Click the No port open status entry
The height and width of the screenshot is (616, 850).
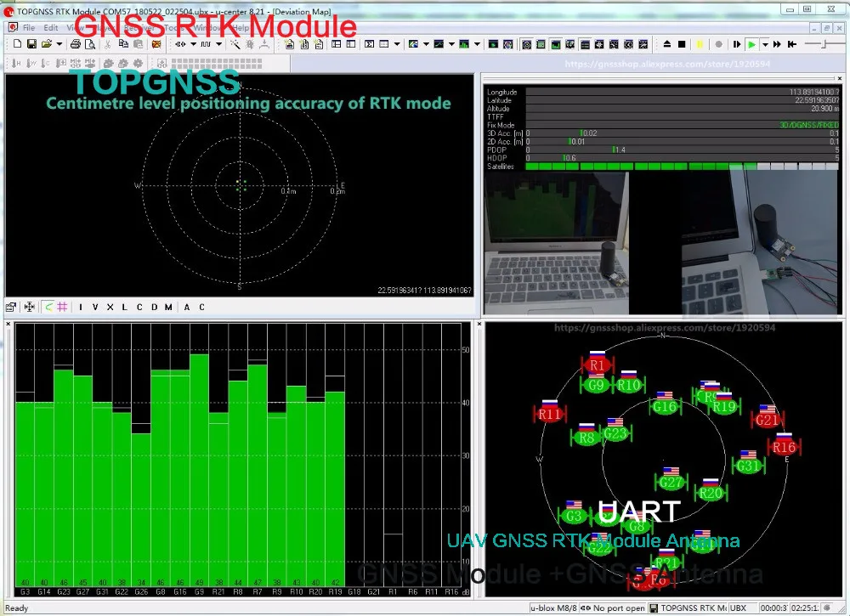pos(613,608)
